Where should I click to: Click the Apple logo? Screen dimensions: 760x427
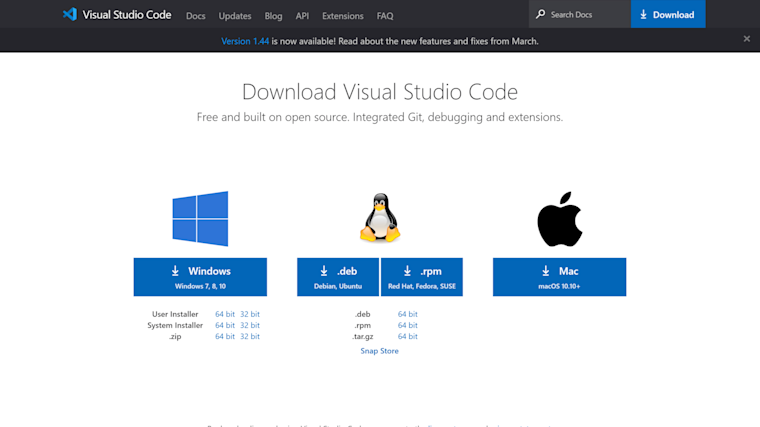point(560,219)
